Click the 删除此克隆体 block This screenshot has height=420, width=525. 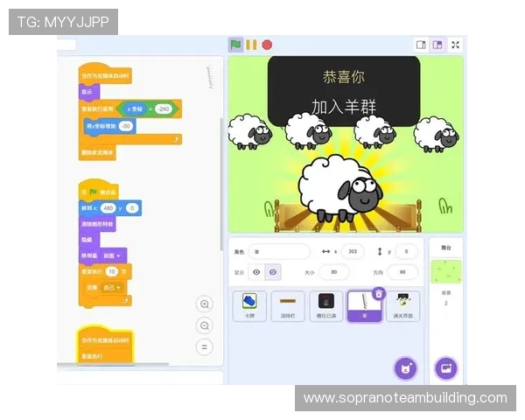click(x=97, y=153)
